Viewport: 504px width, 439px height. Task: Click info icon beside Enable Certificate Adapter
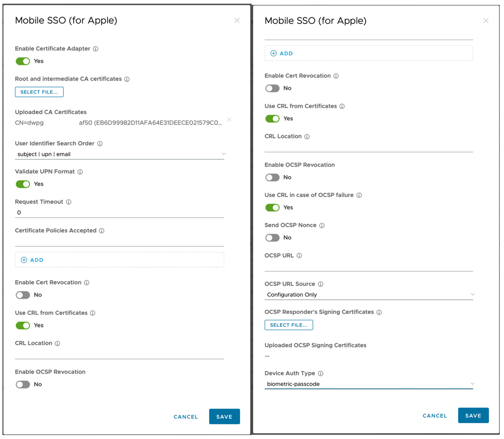coord(95,49)
